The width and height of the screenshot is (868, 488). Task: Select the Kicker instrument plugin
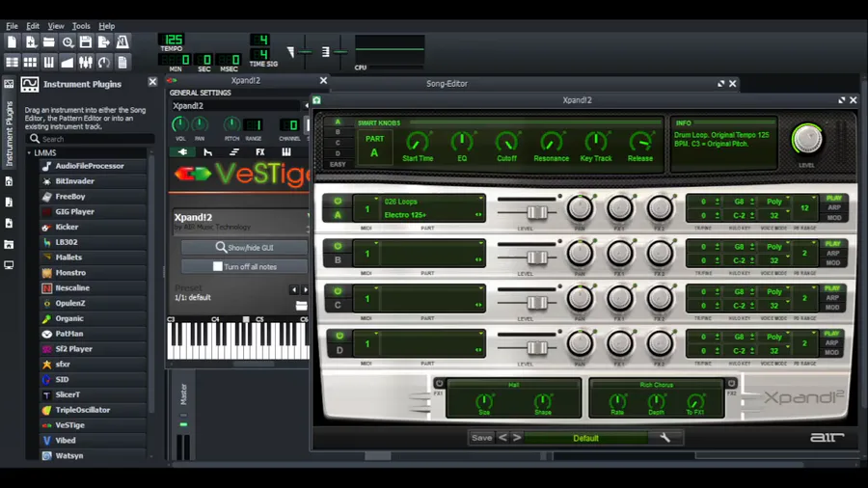coord(93,227)
